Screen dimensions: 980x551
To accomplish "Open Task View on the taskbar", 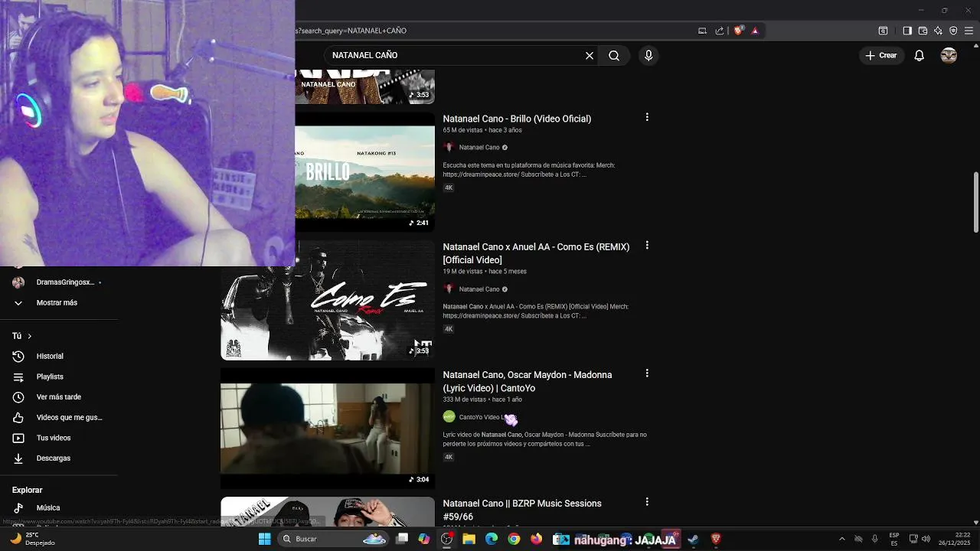I will pos(402,539).
